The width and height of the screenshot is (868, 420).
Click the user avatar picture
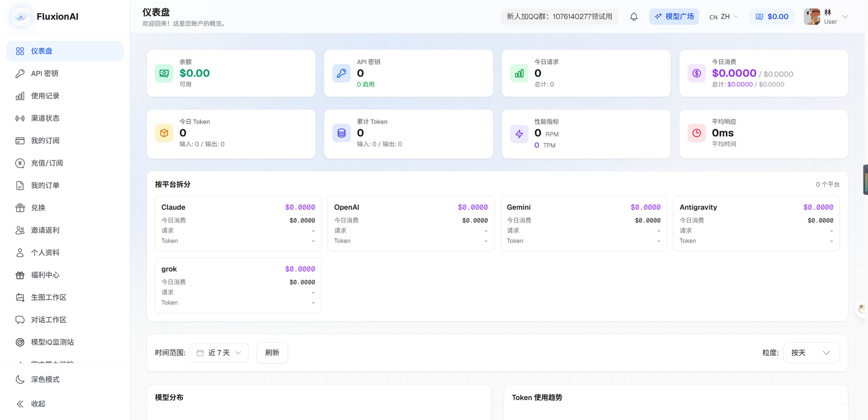click(x=812, y=17)
